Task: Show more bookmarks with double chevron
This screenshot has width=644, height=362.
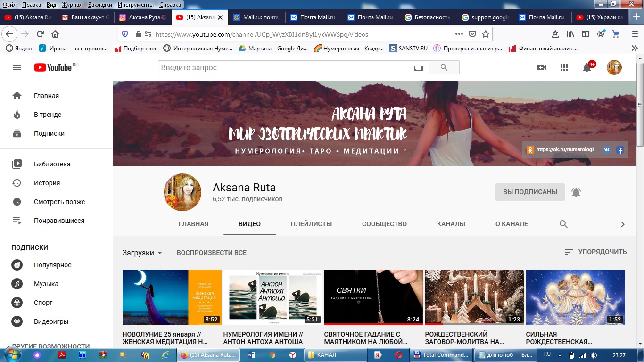Action: pyautogui.click(x=635, y=48)
